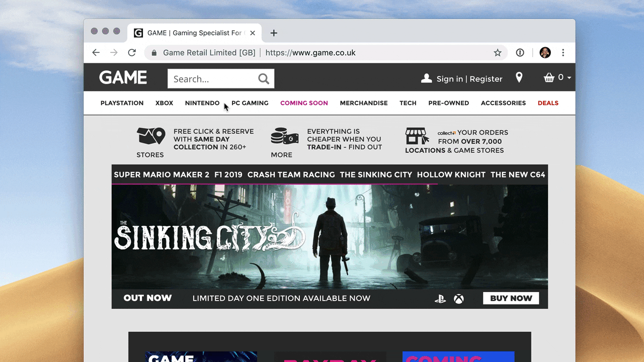Open the Accessories menu
The width and height of the screenshot is (644, 362).
(x=503, y=103)
